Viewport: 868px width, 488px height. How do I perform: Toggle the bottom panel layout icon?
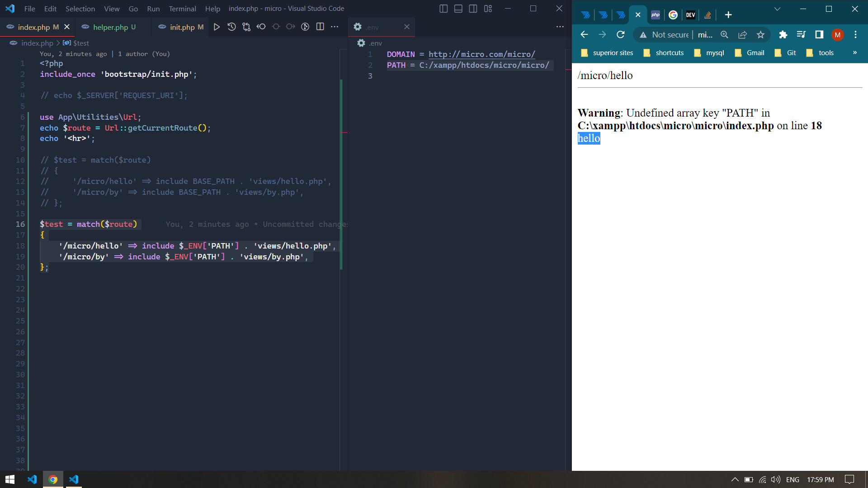click(458, 9)
